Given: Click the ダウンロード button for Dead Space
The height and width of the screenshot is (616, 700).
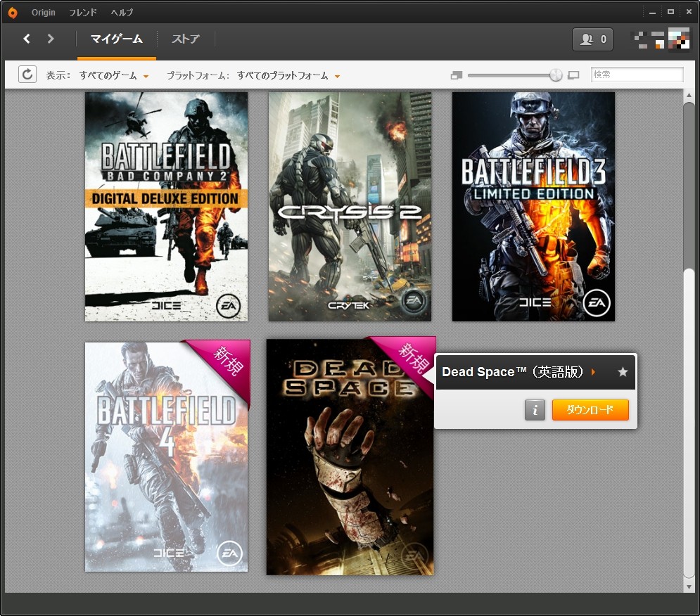Looking at the screenshot, I should (590, 410).
